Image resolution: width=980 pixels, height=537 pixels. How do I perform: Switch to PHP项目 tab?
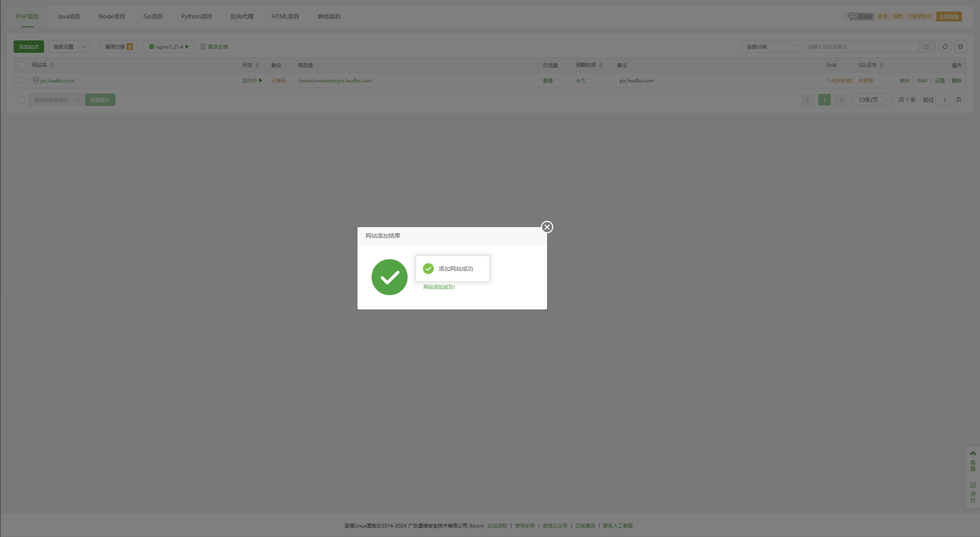pos(27,16)
